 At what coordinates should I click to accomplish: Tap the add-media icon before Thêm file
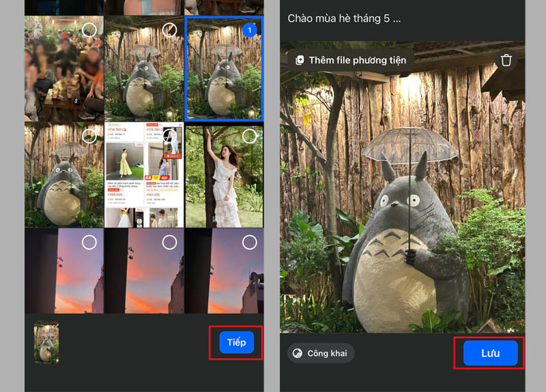[300, 60]
